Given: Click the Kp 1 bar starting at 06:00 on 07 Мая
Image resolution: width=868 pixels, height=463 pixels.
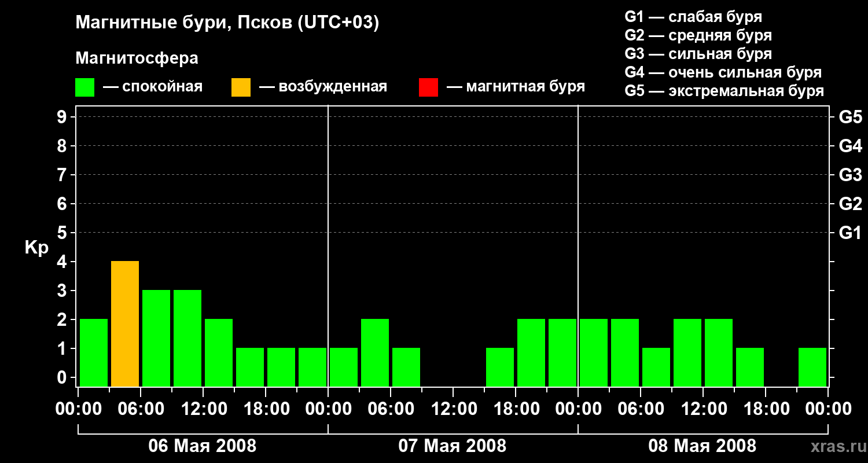Looking at the screenshot, I should coord(406,368).
